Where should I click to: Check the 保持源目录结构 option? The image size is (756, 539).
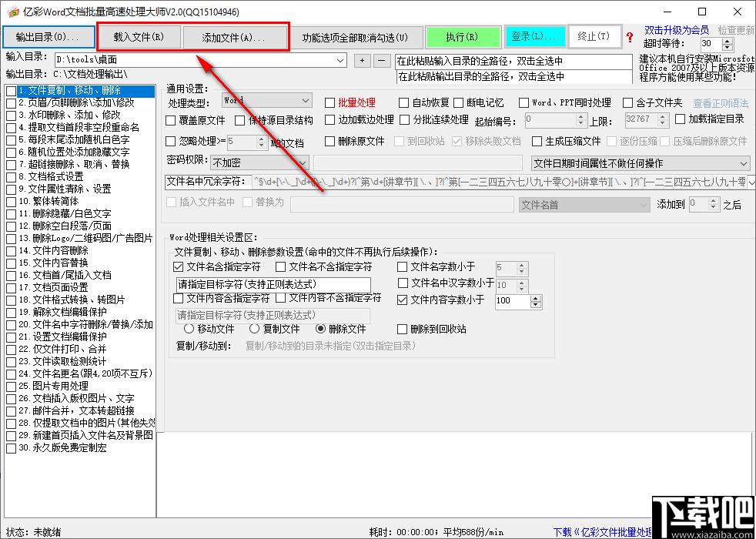[239, 120]
